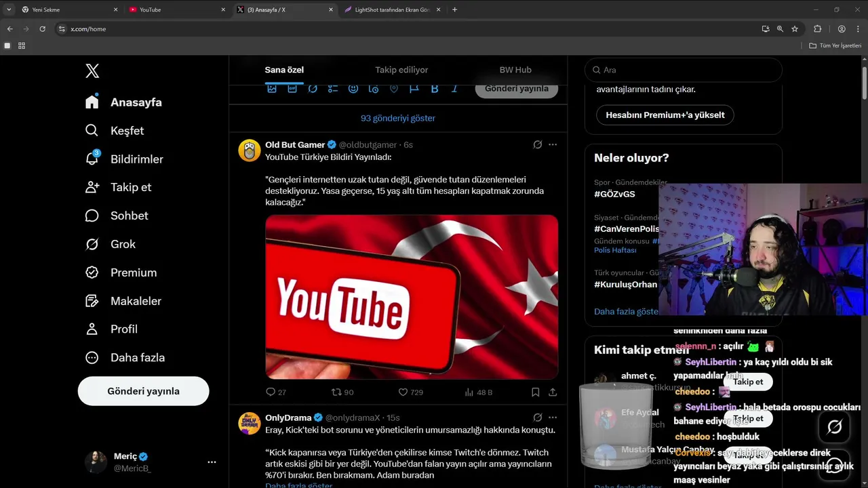The image size is (868, 488).
Task: Open floating Grok button at bottom right
Action: pyautogui.click(x=835, y=426)
